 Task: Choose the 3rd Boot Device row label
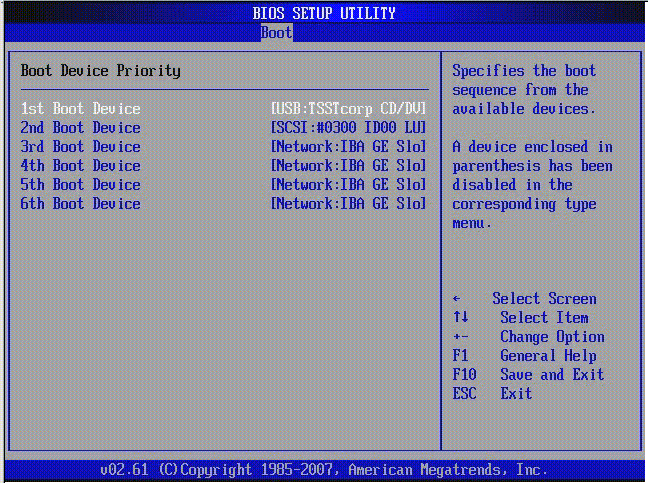click(x=81, y=147)
